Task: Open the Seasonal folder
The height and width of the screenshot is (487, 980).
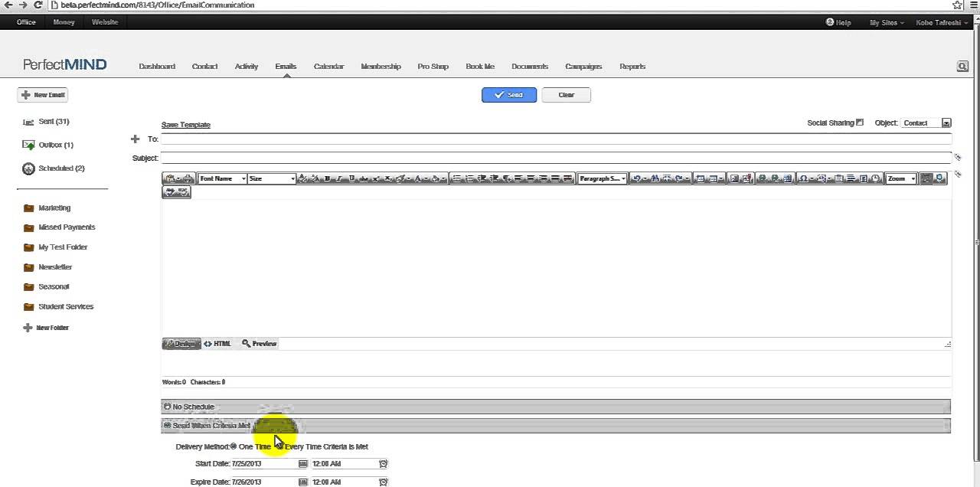Action: tap(54, 286)
